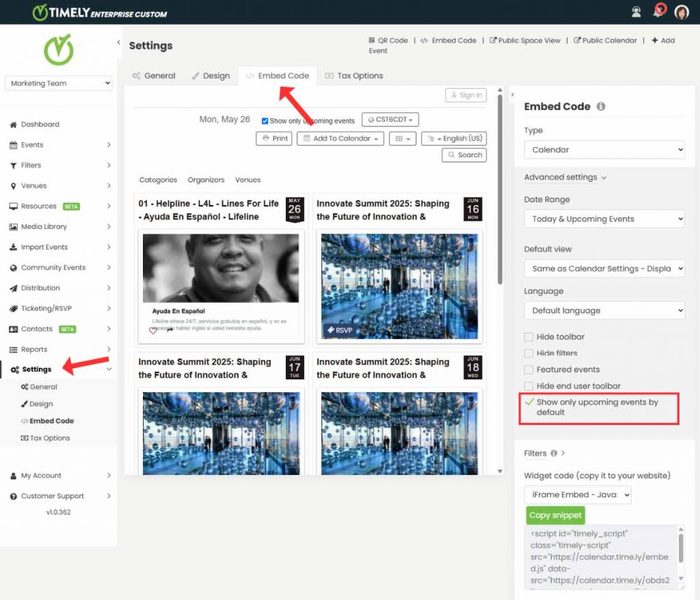
Task: Toggle Show only upcoming events by default
Action: [x=529, y=402]
